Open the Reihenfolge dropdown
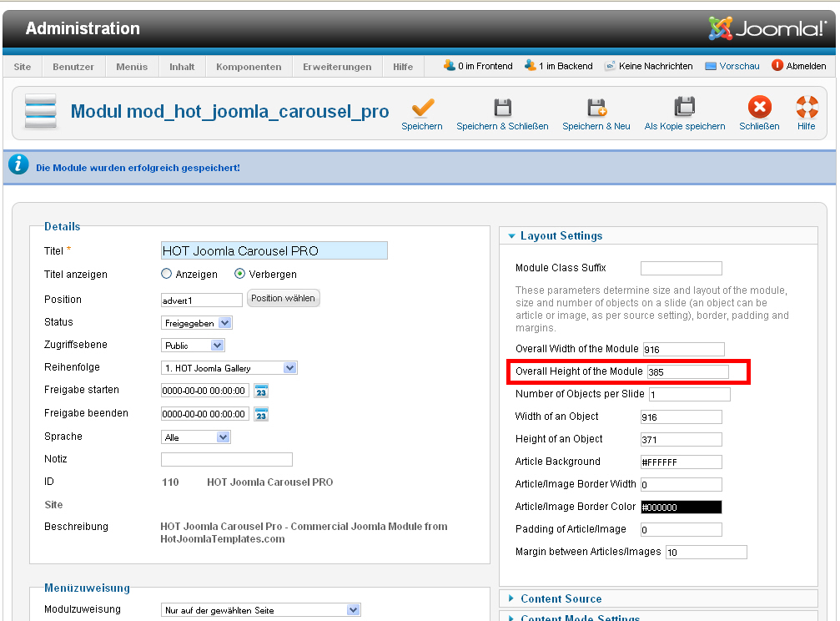Viewport: 840px width, 621px height. click(x=229, y=368)
